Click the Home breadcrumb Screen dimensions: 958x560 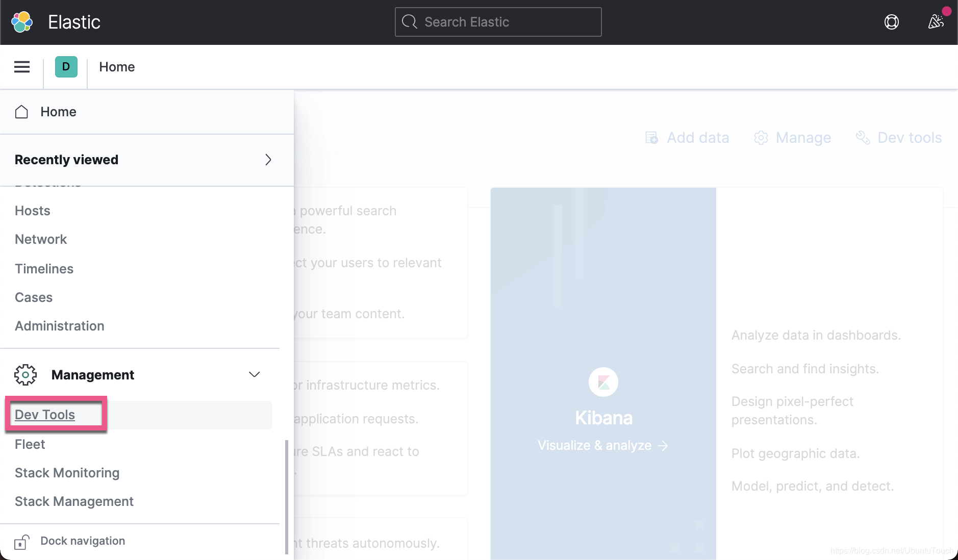pos(117,67)
